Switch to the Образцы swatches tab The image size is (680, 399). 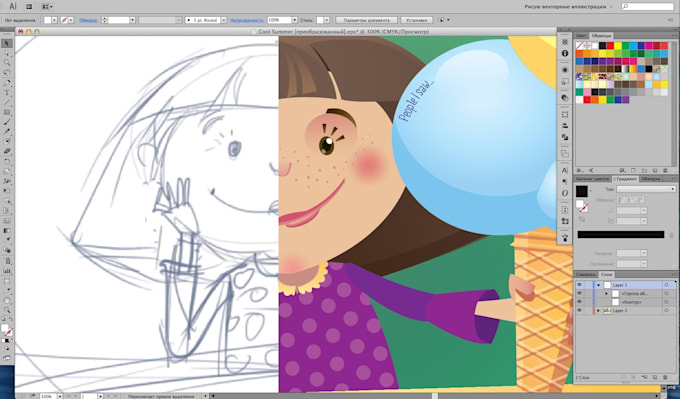[x=602, y=36]
